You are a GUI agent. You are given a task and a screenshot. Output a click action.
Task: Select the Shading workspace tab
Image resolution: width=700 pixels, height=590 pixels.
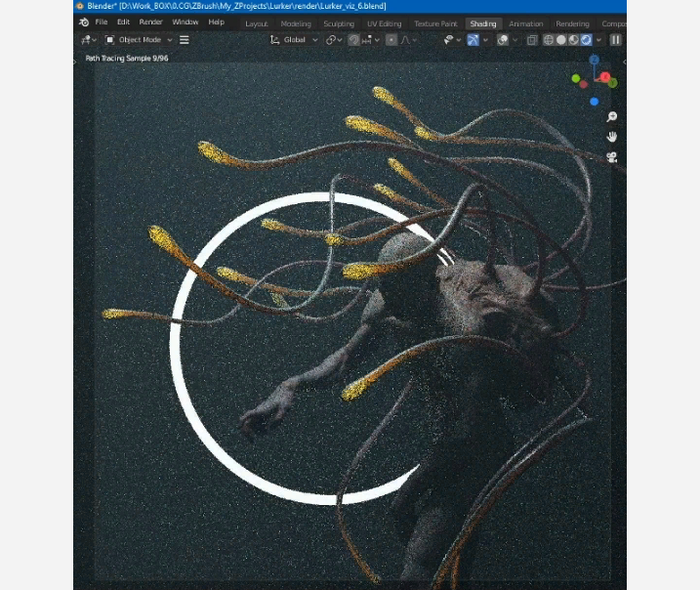[483, 24]
